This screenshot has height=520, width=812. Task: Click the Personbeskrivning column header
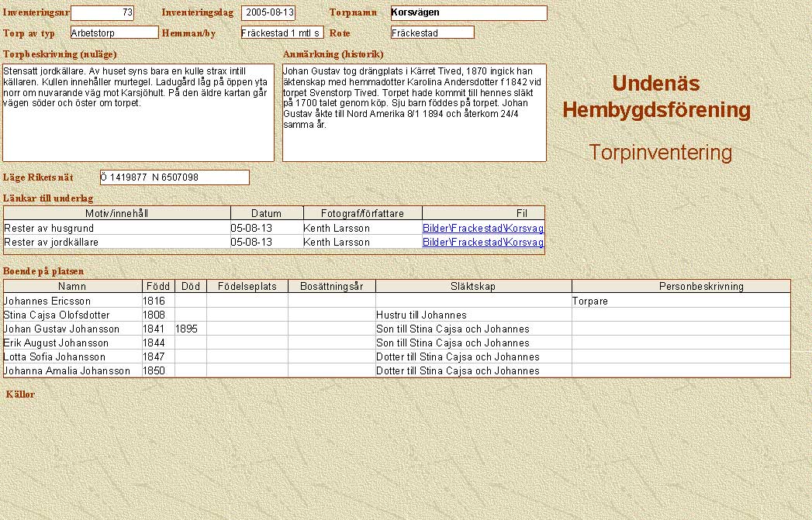click(681, 286)
